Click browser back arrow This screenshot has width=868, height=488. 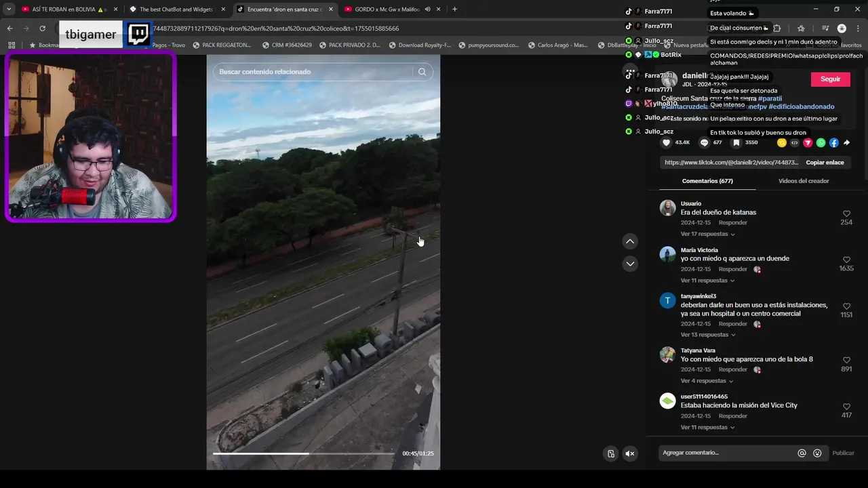[x=9, y=28]
